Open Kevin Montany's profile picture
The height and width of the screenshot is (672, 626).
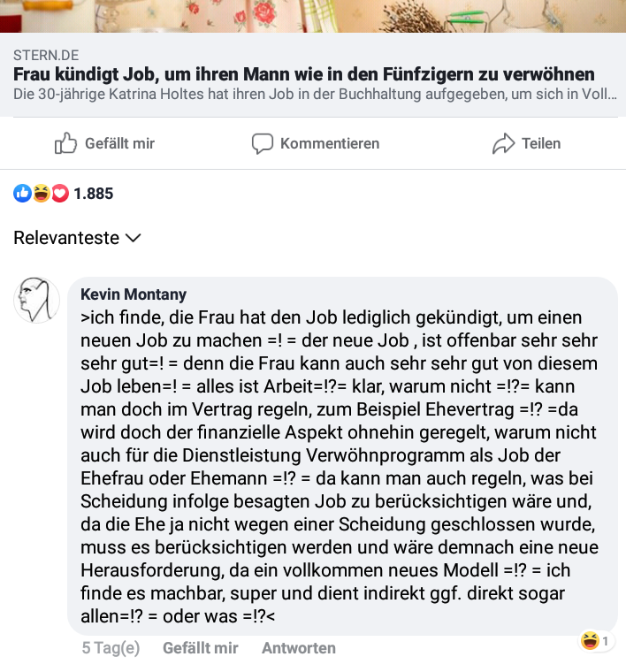pos(36,300)
